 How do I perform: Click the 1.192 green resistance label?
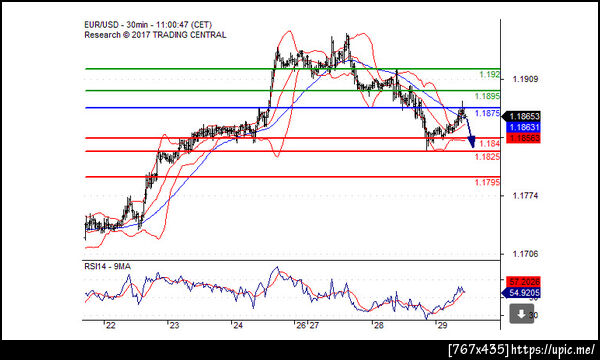(490, 75)
